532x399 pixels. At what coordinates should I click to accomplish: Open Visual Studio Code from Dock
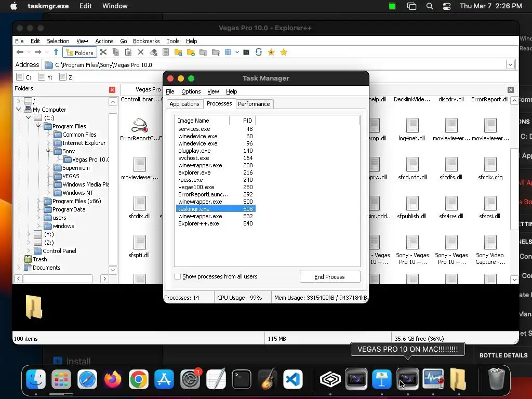(x=293, y=379)
